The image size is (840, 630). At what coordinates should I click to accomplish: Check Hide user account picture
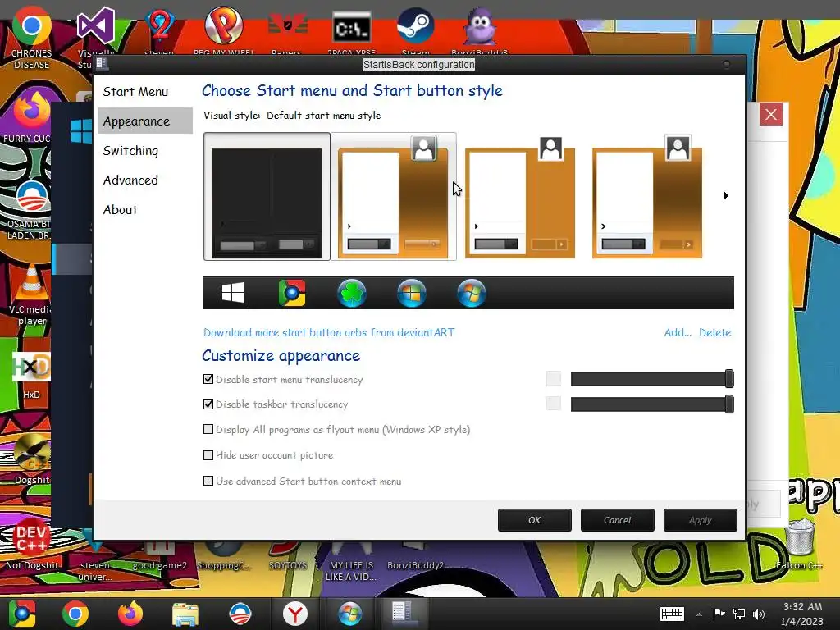coord(208,454)
